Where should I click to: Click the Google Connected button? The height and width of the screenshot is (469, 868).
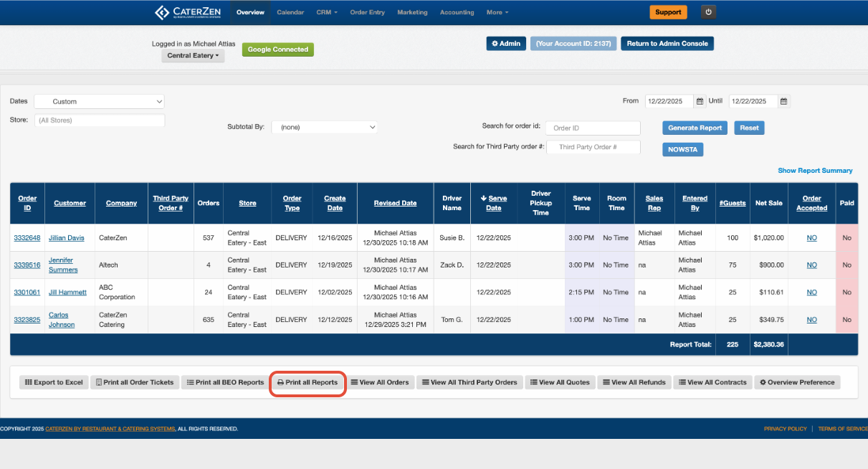point(278,49)
